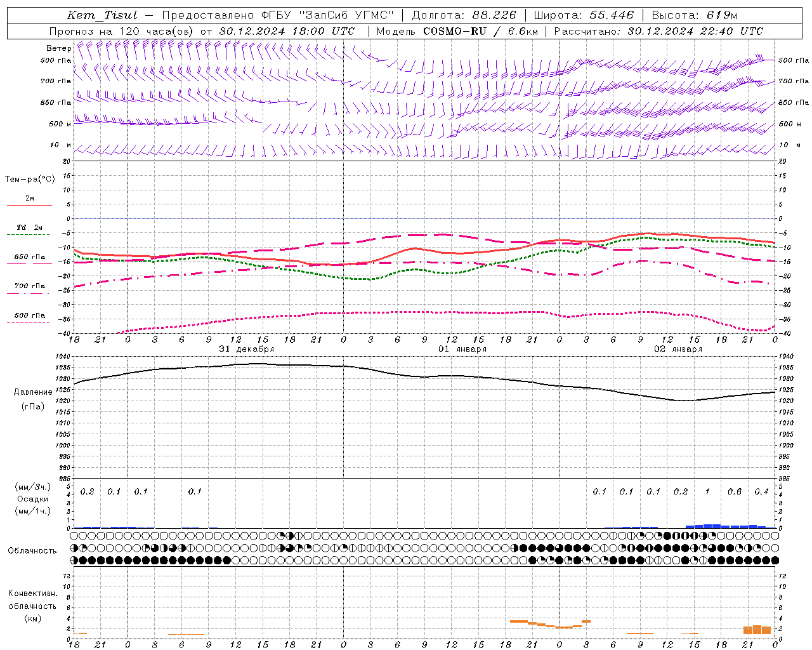Click the (гПа) unit label under Давление

[x=33, y=407]
